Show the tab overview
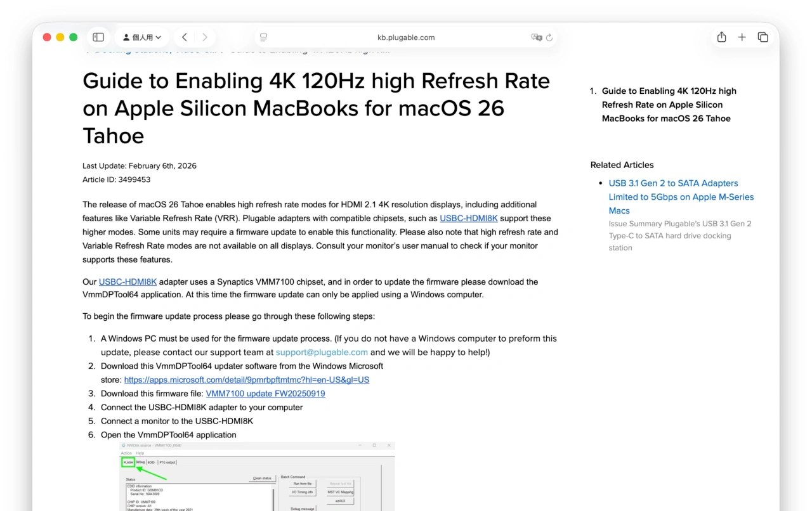The width and height of the screenshot is (812, 511). point(763,37)
